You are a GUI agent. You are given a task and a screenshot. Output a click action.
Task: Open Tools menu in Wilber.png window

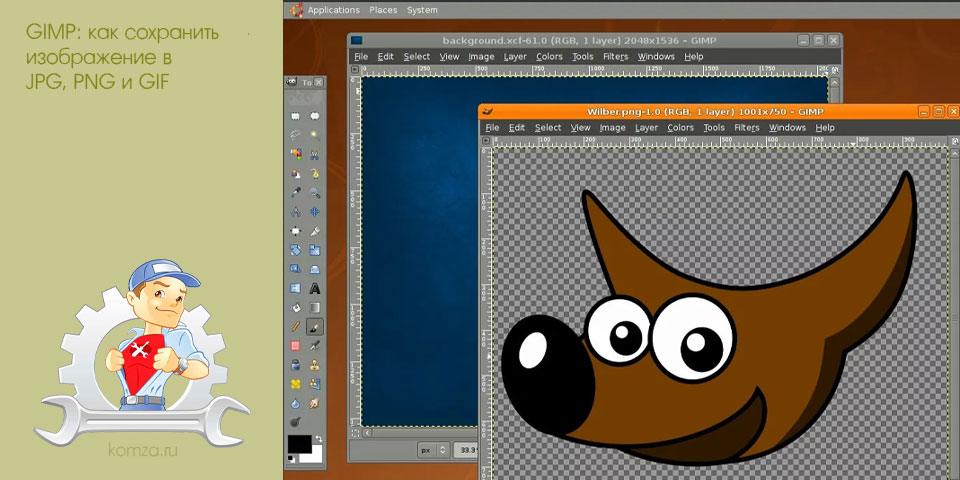(714, 127)
